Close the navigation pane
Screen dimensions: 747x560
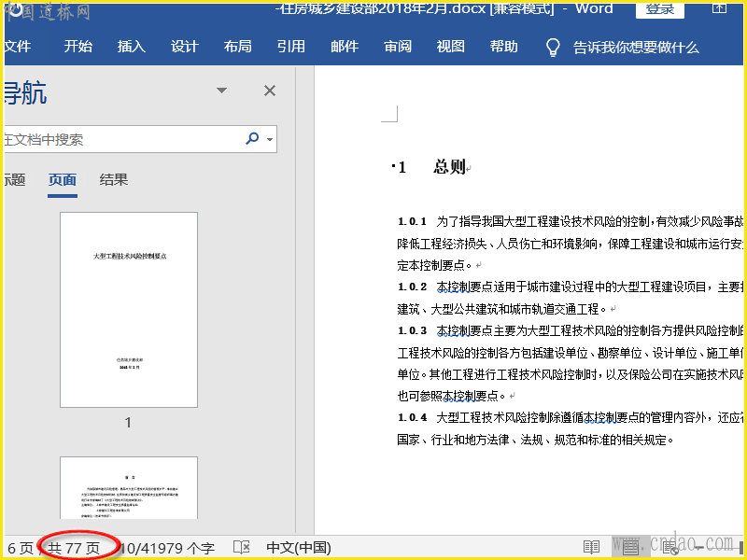point(270,91)
